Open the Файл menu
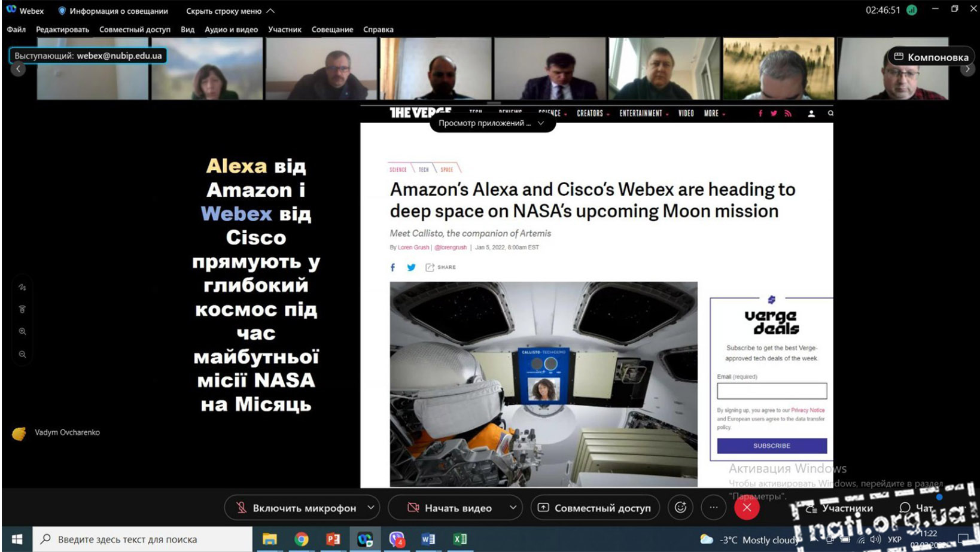The height and width of the screenshot is (552, 980). [16, 29]
